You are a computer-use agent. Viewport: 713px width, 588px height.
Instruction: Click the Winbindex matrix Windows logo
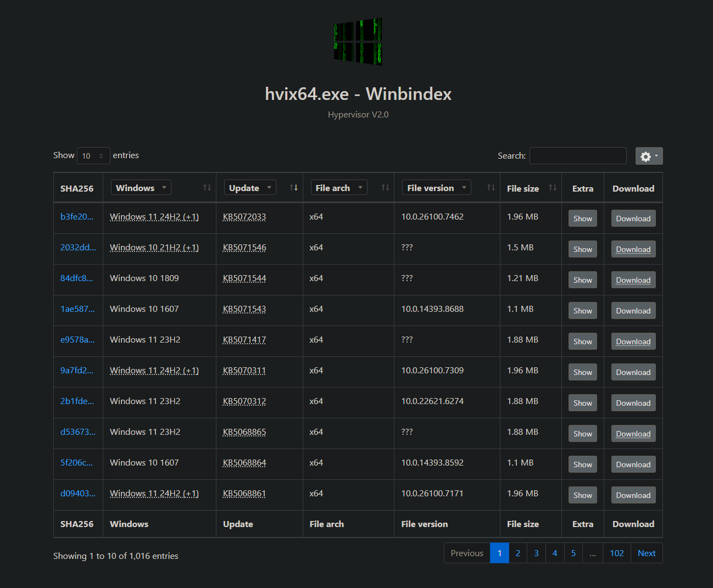coord(358,42)
